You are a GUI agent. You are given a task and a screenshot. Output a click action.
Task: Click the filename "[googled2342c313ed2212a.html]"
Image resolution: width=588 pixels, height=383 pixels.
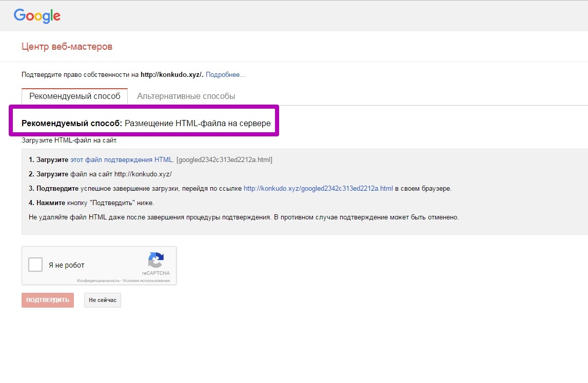click(224, 159)
